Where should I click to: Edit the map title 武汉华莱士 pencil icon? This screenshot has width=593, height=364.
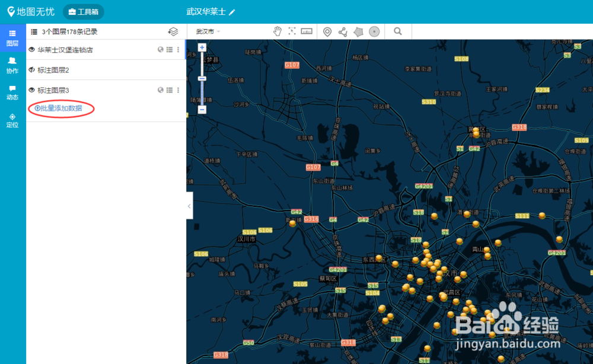pyautogui.click(x=232, y=12)
